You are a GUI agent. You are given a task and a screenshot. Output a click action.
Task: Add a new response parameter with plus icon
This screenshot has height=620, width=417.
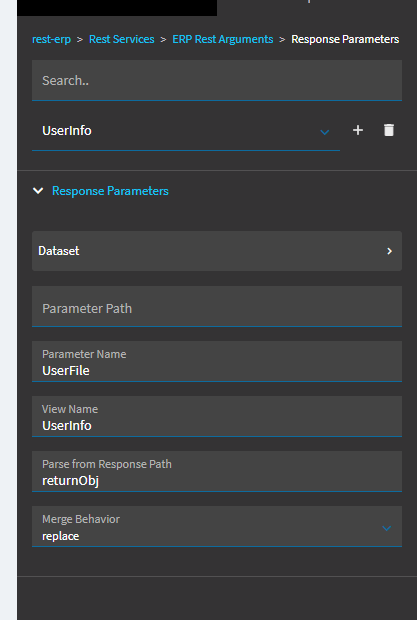(358, 130)
